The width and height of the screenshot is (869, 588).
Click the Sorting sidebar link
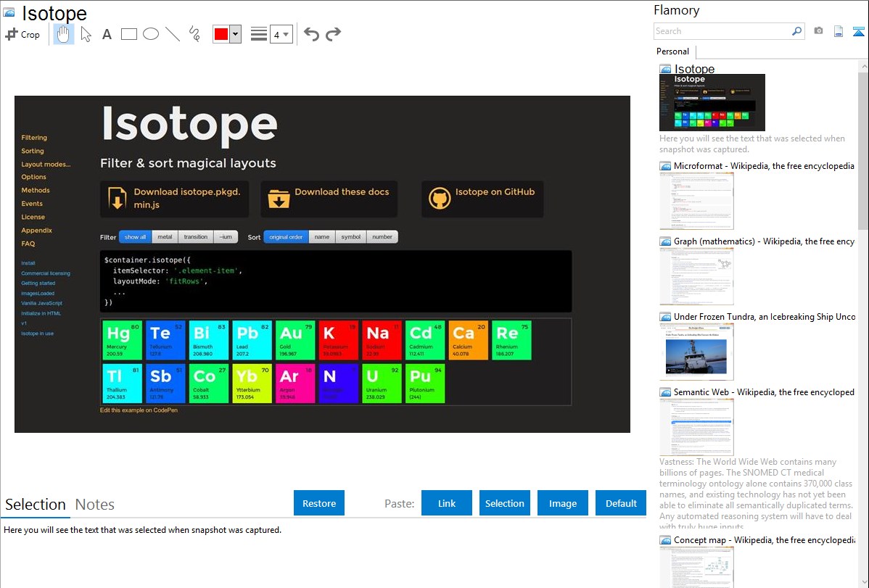pos(33,151)
